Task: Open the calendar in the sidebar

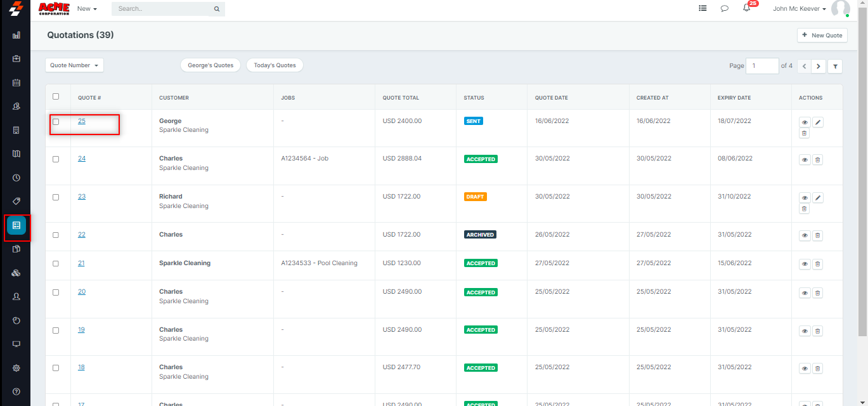Action: pyautogui.click(x=16, y=82)
